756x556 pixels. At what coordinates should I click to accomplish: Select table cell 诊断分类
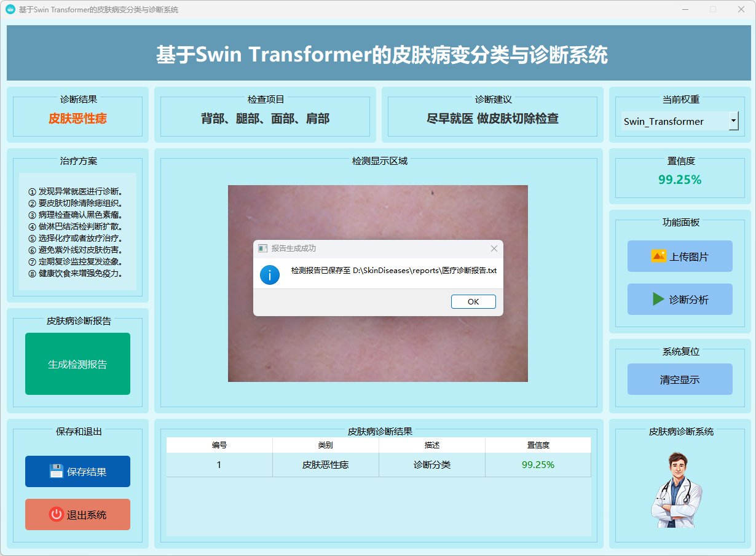[432, 465]
